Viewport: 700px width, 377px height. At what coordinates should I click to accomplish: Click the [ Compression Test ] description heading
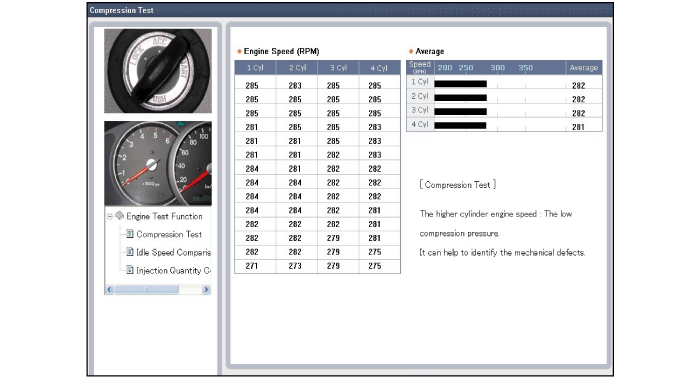click(458, 184)
